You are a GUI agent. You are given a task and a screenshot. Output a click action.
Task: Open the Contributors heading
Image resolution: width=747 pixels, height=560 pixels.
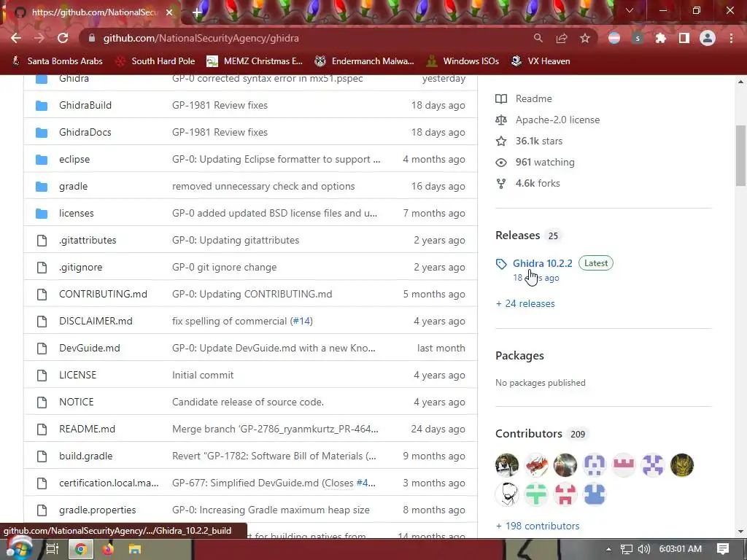pyautogui.click(x=529, y=434)
